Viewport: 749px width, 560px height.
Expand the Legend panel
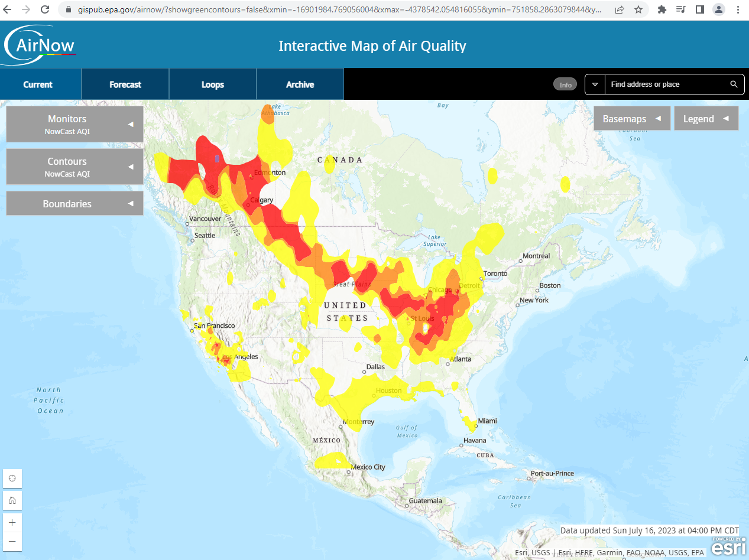pos(706,119)
